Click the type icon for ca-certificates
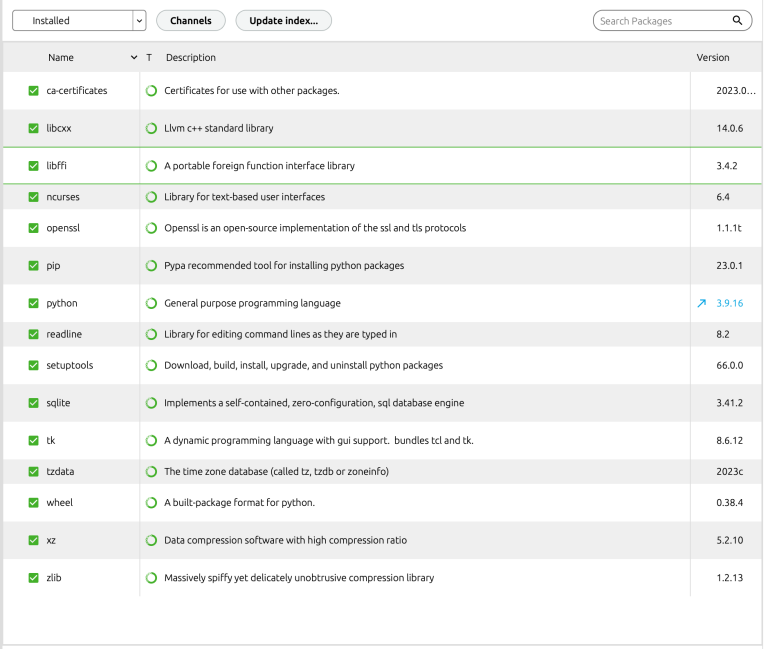The image size is (768, 649). pyautogui.click(x=151, y=91)
